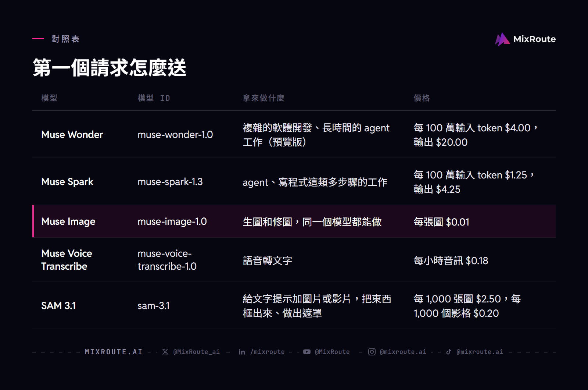Select the Muse Spark model name

point(67,182)
